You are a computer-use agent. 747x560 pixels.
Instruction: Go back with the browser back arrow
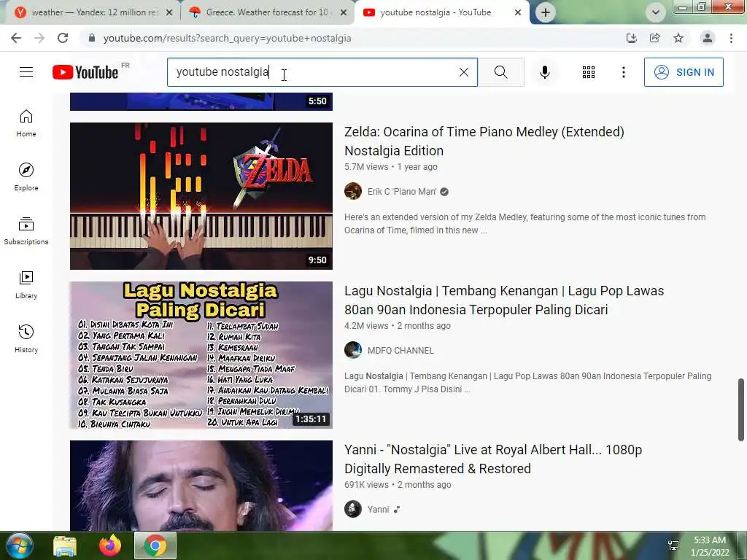pos(16,38)
